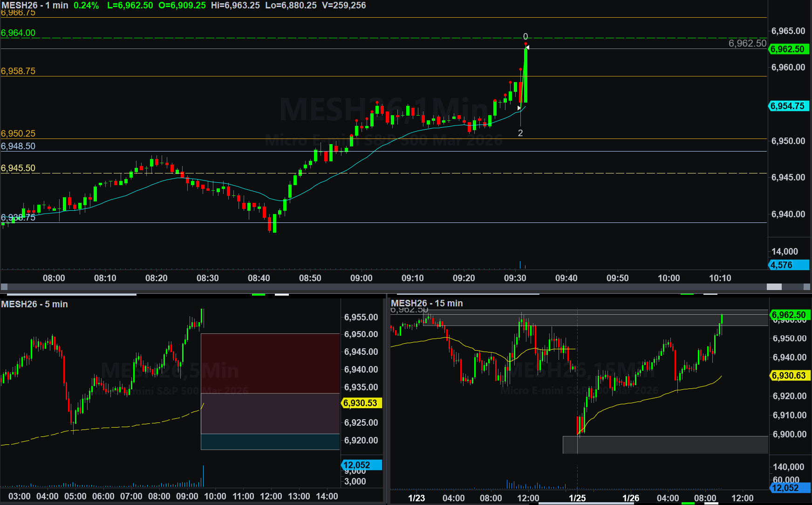Click the 6,964.00 green dashed line label
Screen dimensions: 812x505
point(18,33)
